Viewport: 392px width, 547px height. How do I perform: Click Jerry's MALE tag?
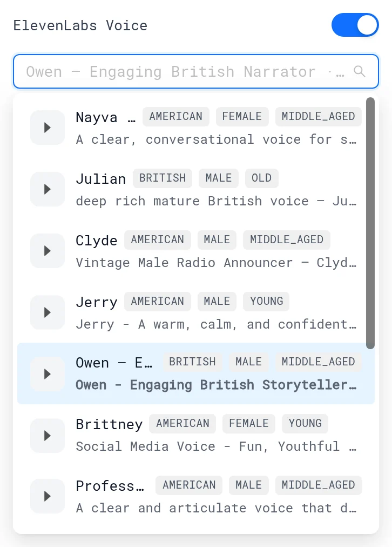[x=217, y=302]
